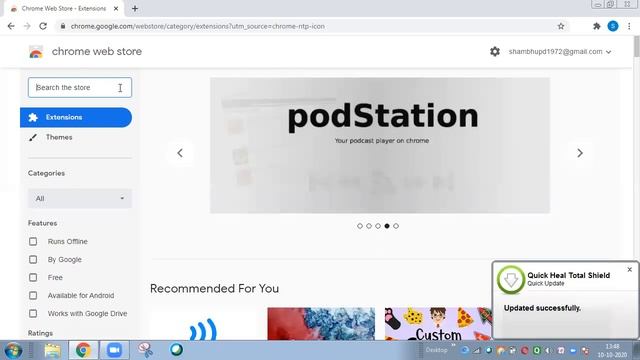Bookmark this page with the star icon
This screenshot has width=640, height=360.
pos(561,26)
